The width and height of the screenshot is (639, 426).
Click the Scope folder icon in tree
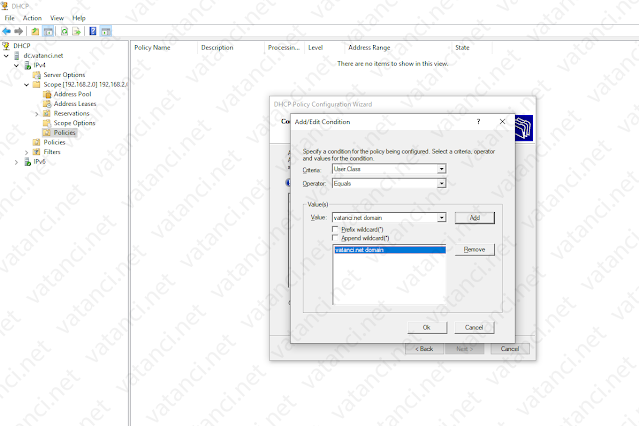37,84
